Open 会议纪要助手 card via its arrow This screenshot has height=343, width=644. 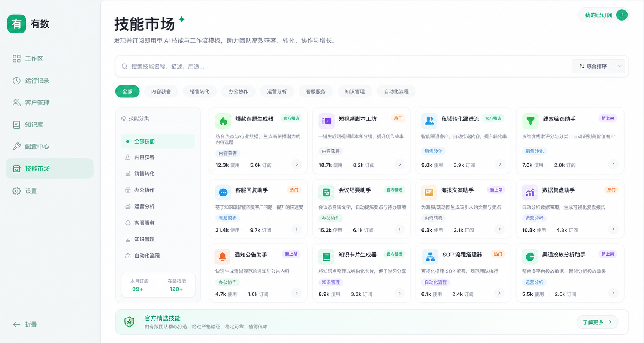(x=400, y=229)
